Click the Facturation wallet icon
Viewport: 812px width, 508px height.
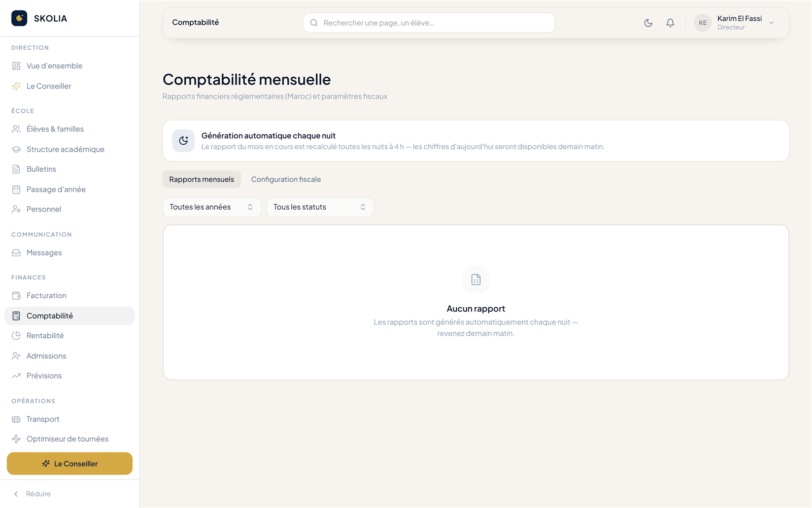[16, 296]
